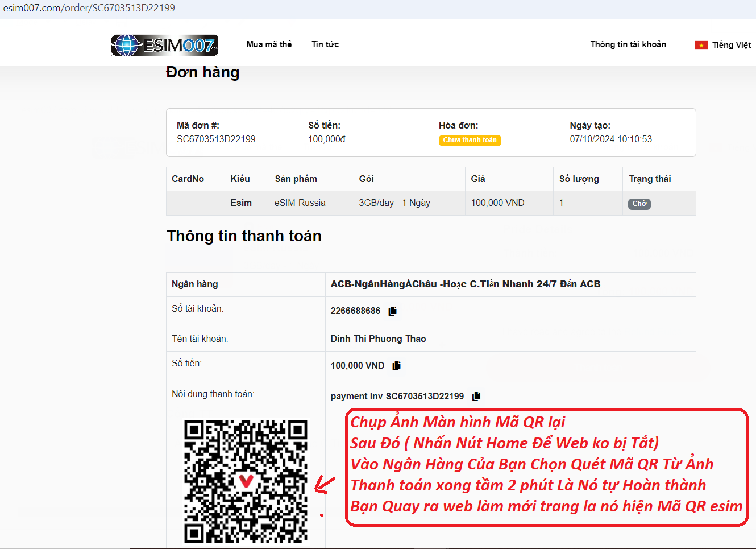756x549 pixels.
Task: Click the Vietnam flag icon
Action: point(701,45)
